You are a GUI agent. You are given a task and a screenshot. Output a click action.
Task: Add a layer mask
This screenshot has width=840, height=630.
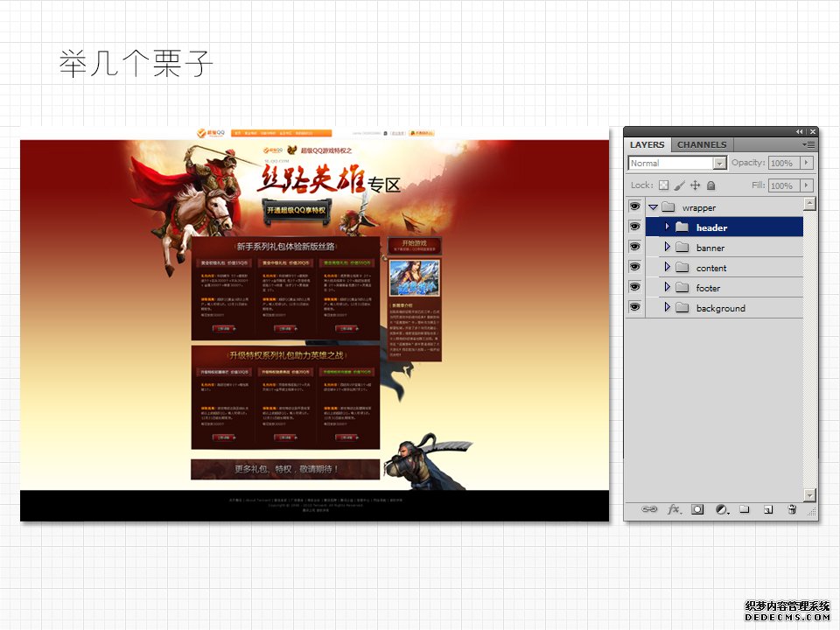[x=697, y=509]
